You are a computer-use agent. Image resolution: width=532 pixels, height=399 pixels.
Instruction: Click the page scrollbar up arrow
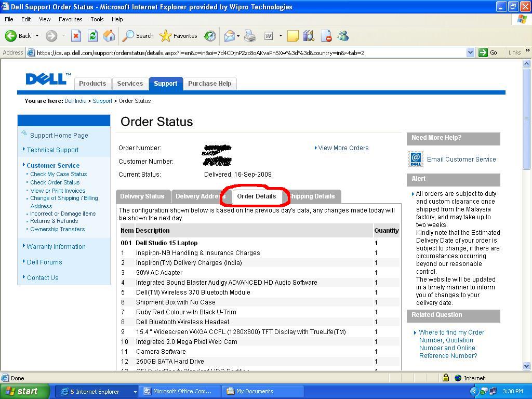click(527, 63)
